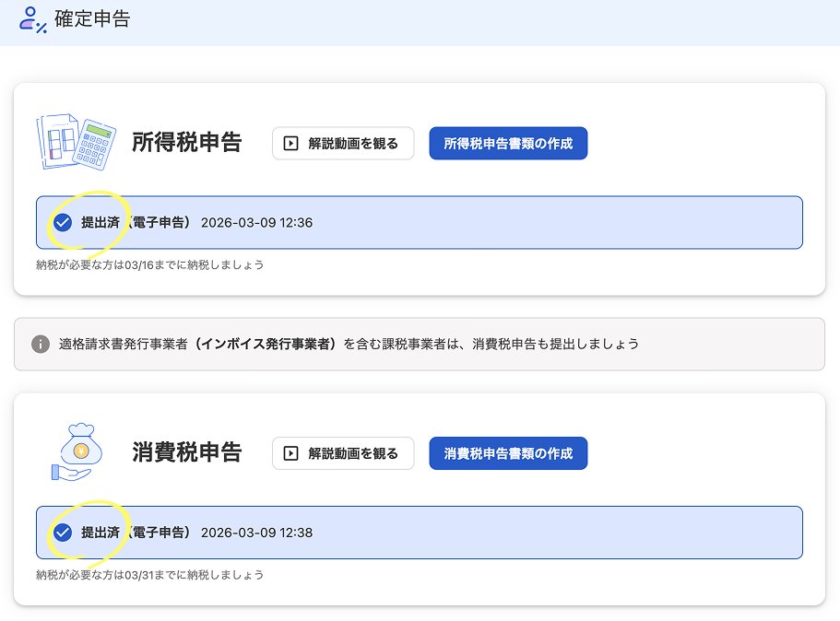The height and width of the screenshot is (621, 840).
Task: Click the 消費税申告 money bag illustration
Action: click(x=77, y=451)
